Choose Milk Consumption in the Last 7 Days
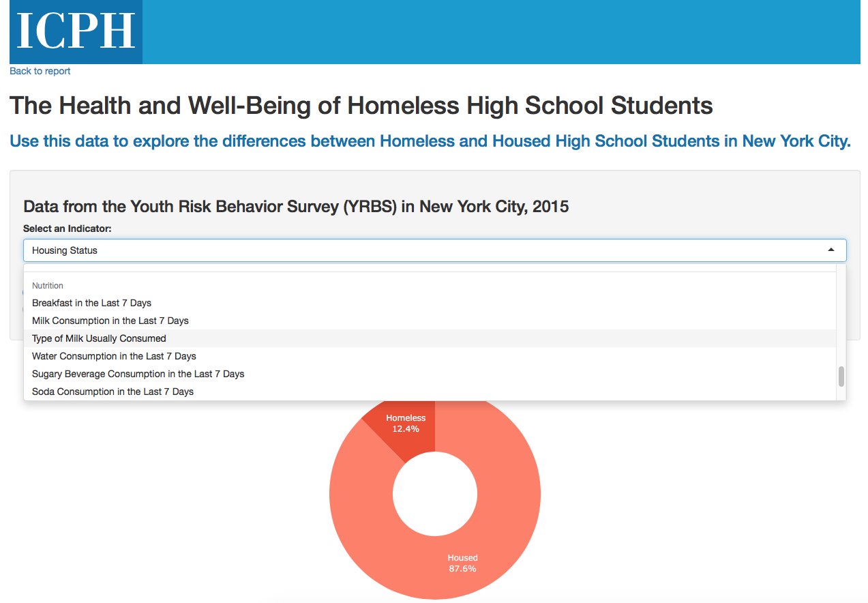This screenshot has width=868, height=603. [x=110, y=321]
